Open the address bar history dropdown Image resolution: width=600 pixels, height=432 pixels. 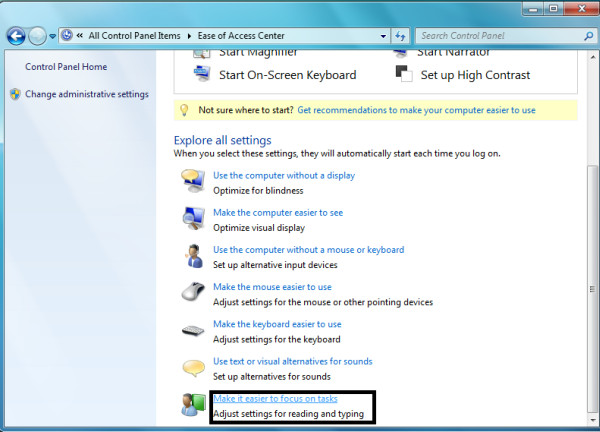[x=383, y=36]
